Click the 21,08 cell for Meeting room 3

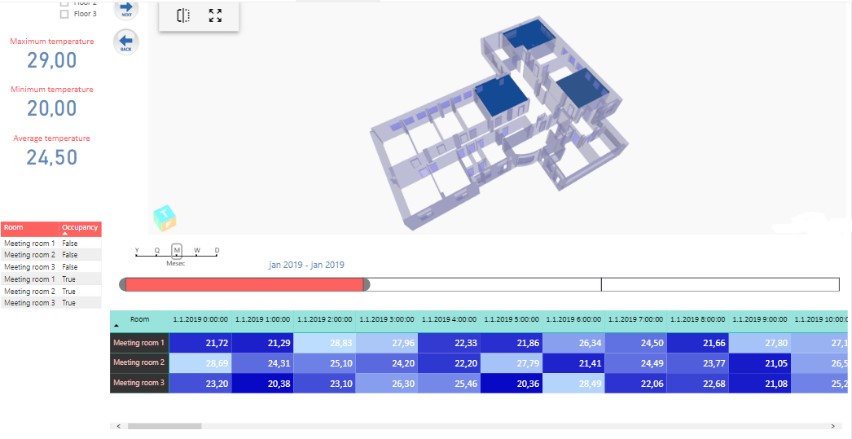[760, 384]
